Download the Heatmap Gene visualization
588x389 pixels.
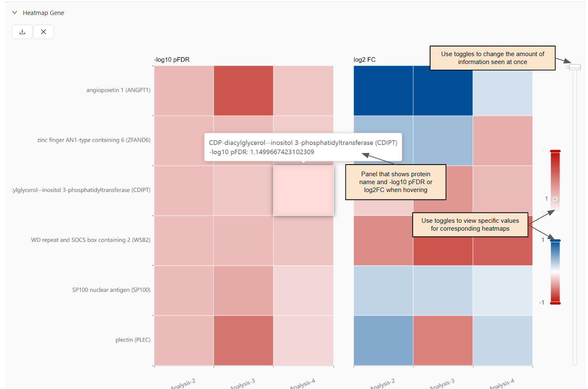[22, 32]
